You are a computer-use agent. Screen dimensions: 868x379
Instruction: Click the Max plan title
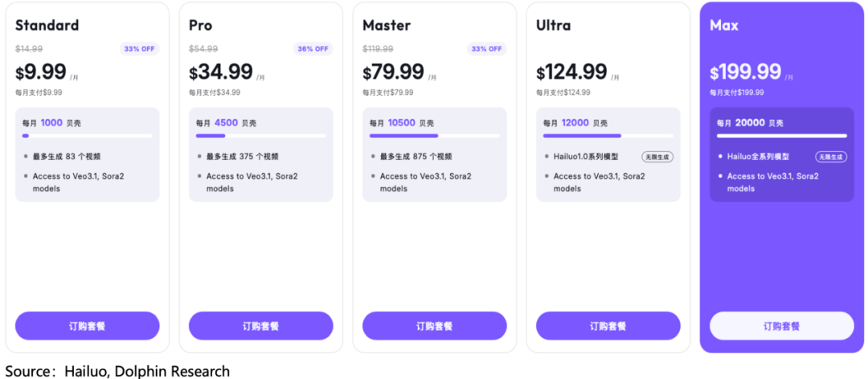[x=724, y=25]
